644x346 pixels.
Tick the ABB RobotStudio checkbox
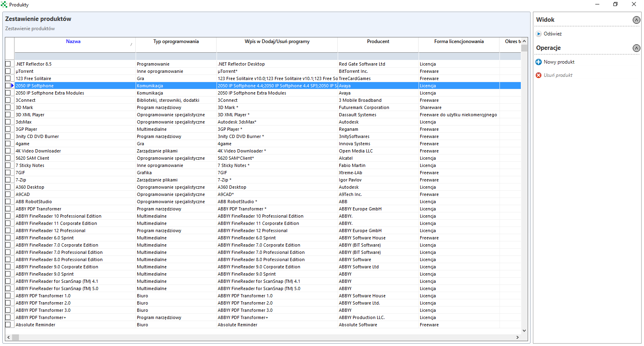pyautogui.click(x=8, y=202)
